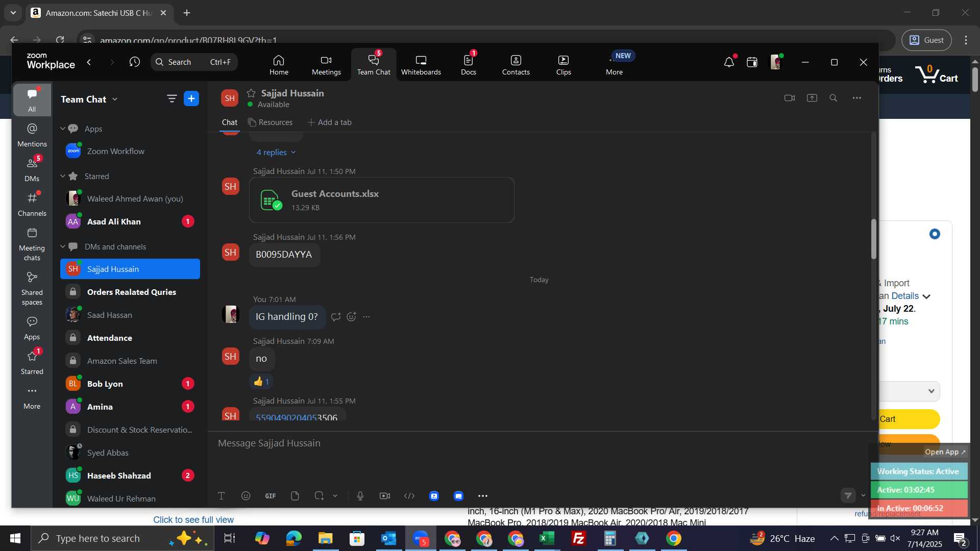Open the Meetings tab
This screenshot has height=551, width=980.
click(x=326, y=65)
